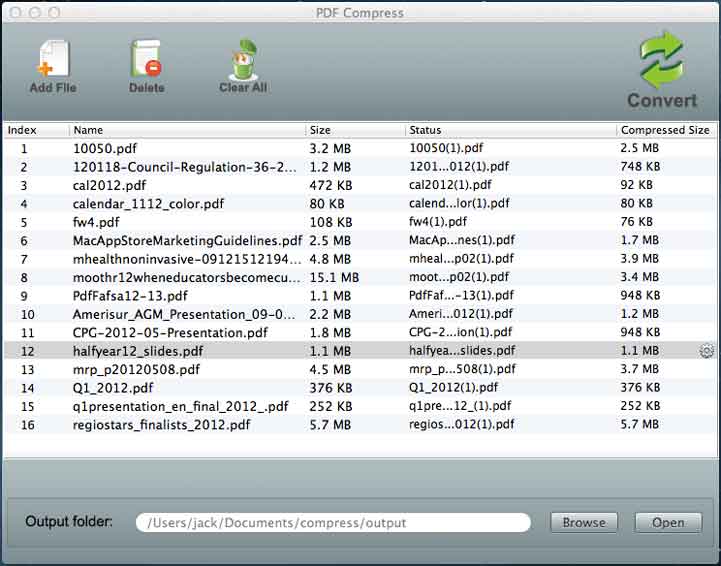Click the 10050(1).pdf status entry
Screen dimensions: 721x566
(446, 148)
